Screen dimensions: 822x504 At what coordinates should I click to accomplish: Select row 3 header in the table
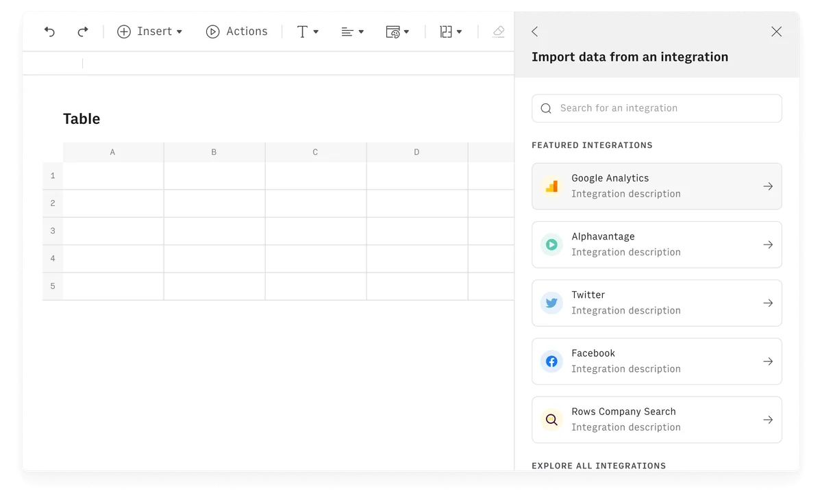coord(52,231)
